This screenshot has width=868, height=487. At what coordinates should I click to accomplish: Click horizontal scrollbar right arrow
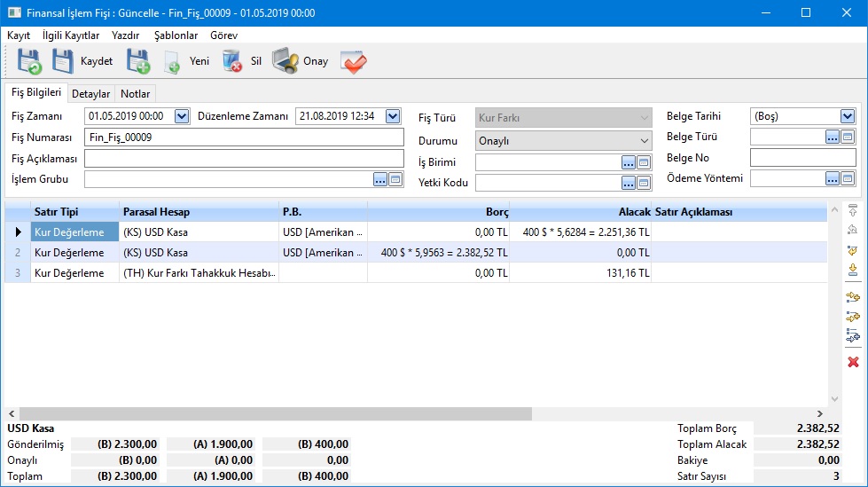click(820, 414)
